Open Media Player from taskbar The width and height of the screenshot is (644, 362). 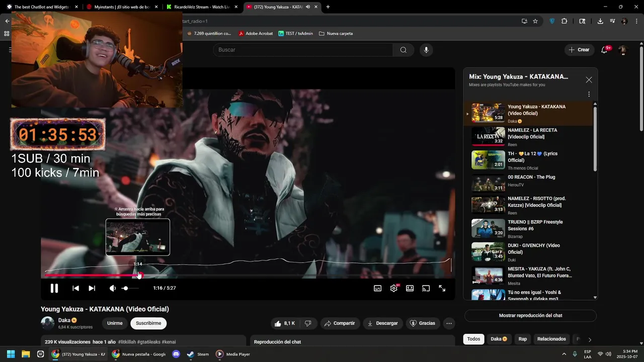[233, 354]
